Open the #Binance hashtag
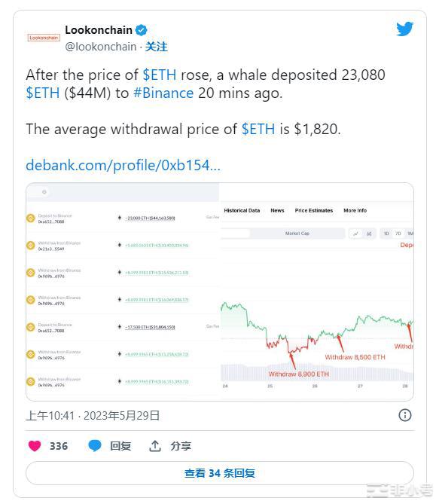Screen dimensions: 439x504 point(163,93)
